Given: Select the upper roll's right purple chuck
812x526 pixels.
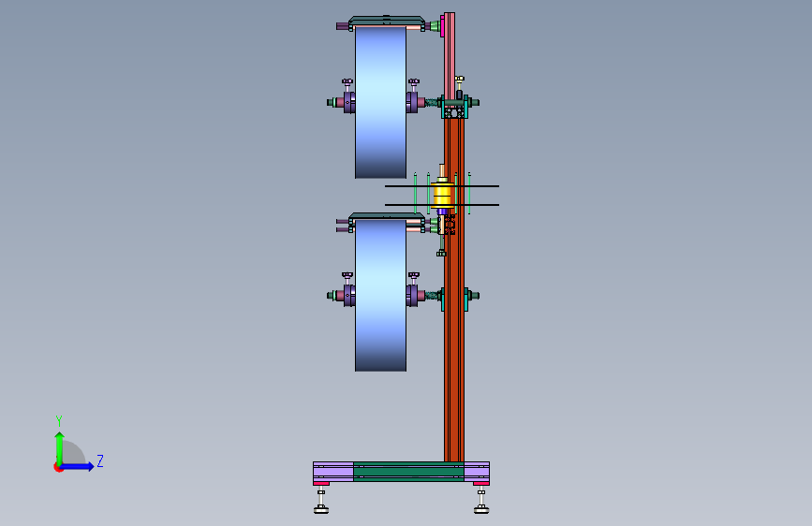Looking at the screenshot, I should 412,103.
